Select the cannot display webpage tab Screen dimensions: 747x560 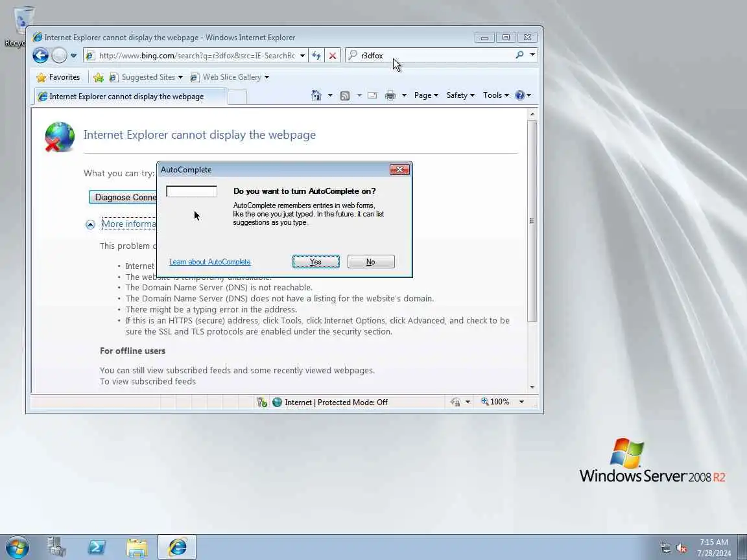130,97
